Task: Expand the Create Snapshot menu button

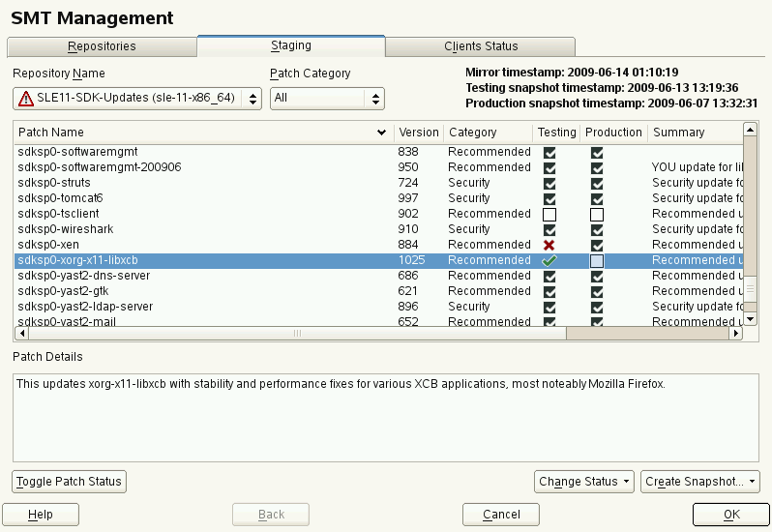Action: (x=699, y=482)
